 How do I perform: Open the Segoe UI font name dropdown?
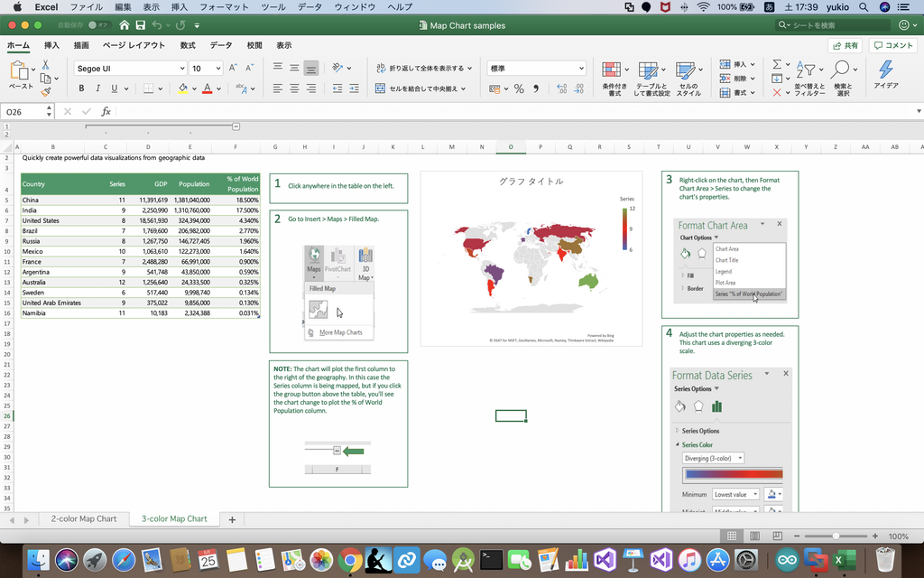tap(181, 69)
